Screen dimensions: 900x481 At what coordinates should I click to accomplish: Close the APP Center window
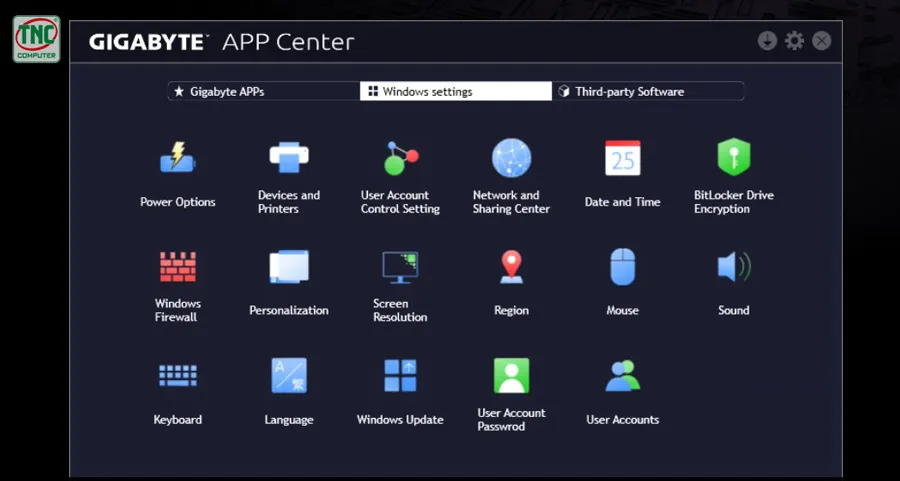821,41
